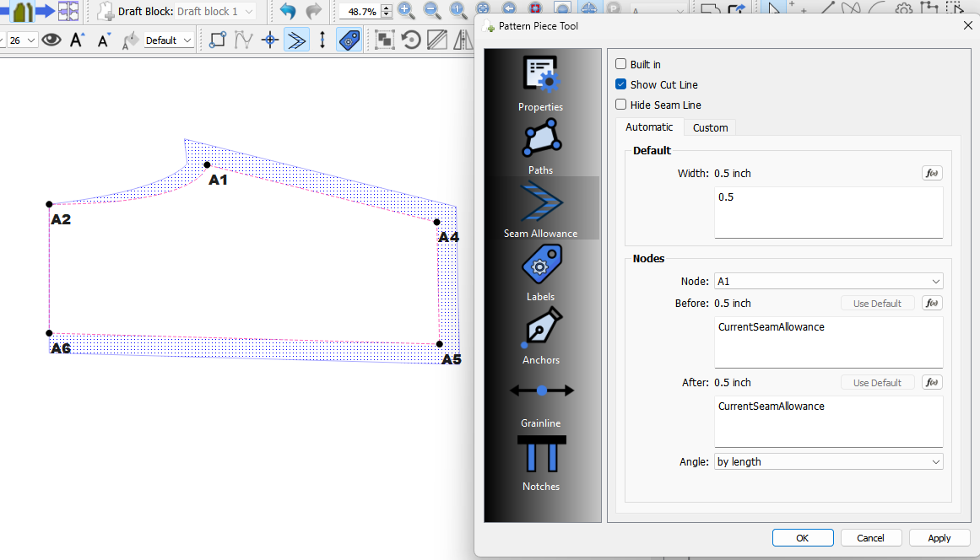Viewport: 980px width, 560px height.
Task: Switch to the Custom tab
Action: 710,127
